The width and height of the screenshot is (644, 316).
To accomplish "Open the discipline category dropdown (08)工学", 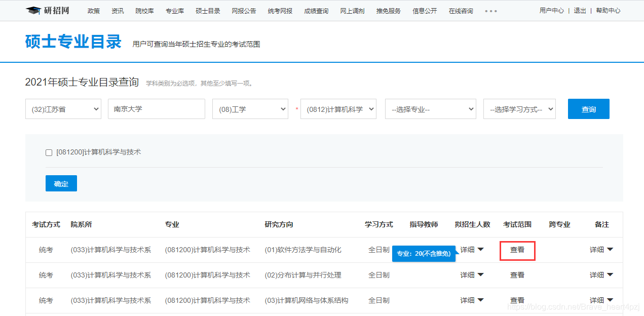I will [x=250, y=109].
